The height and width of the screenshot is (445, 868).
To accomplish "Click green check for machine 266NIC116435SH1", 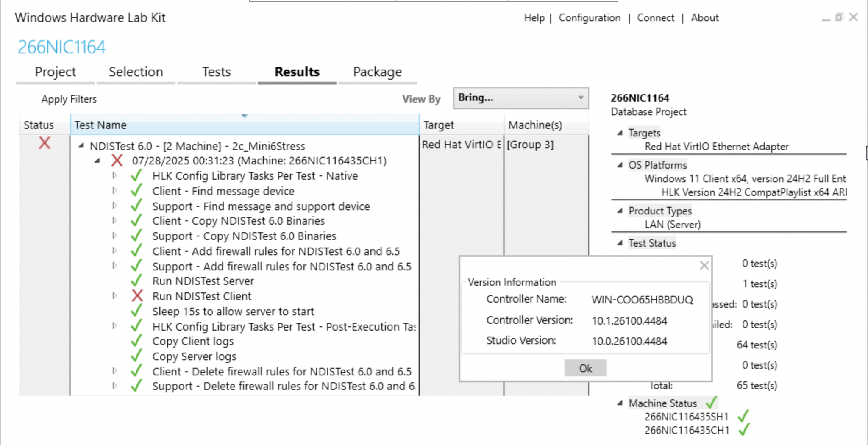I will point(743,416).
